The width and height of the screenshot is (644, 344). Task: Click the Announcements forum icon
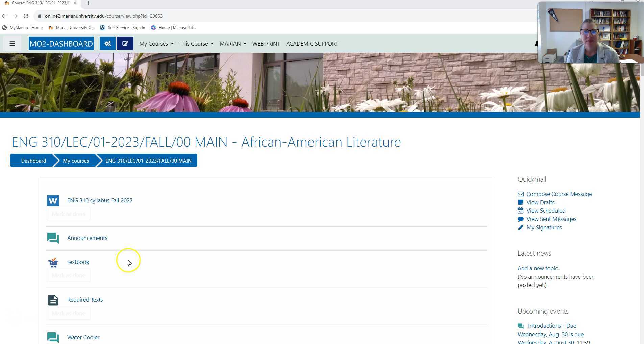click(x=53, y=238)
